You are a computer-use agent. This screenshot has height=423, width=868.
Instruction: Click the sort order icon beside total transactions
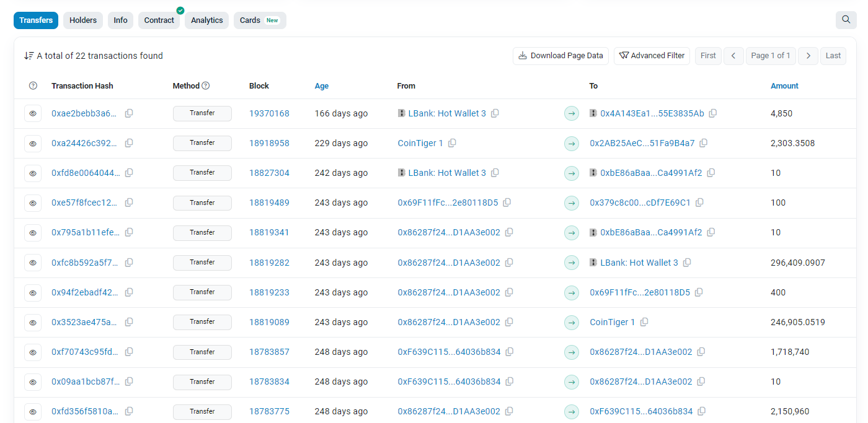coord(29,56)
